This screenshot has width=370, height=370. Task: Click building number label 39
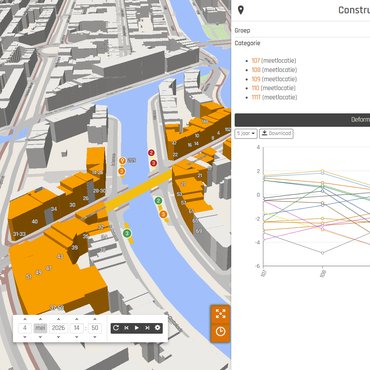75,248
